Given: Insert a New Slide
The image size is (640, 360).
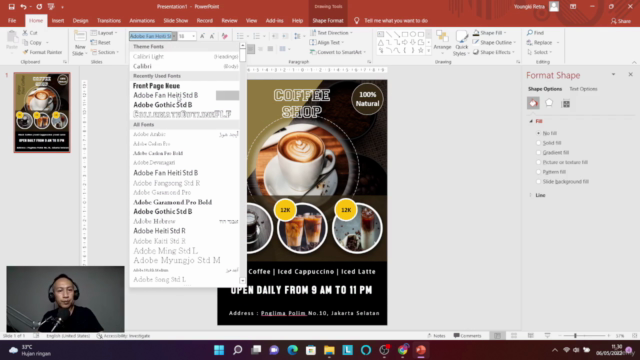Looking at the screenshot, I should pos(79,43).
